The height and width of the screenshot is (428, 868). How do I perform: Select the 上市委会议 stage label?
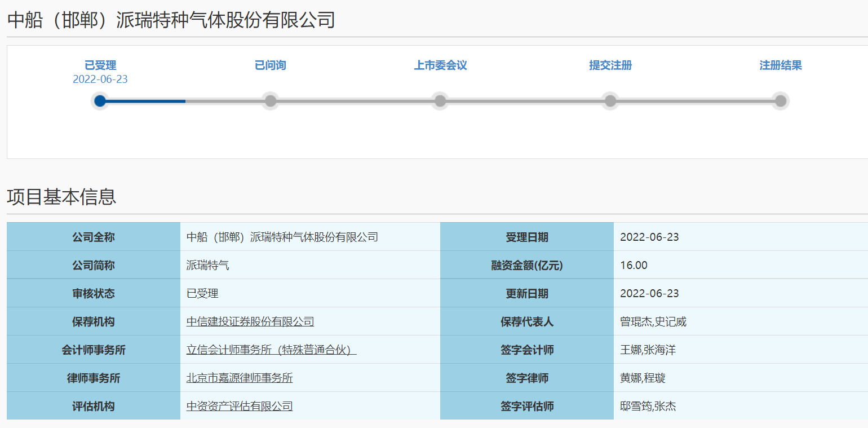(440, 65)
